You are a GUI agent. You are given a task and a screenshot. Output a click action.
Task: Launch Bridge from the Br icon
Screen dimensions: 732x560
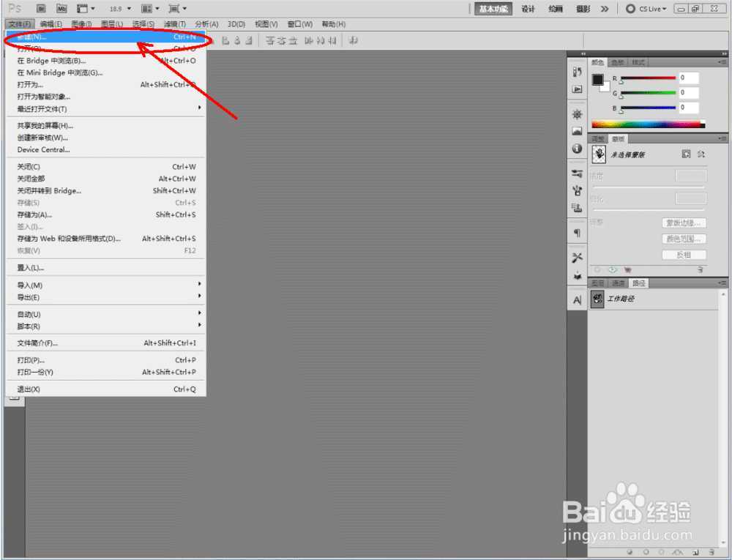(42, 8)
